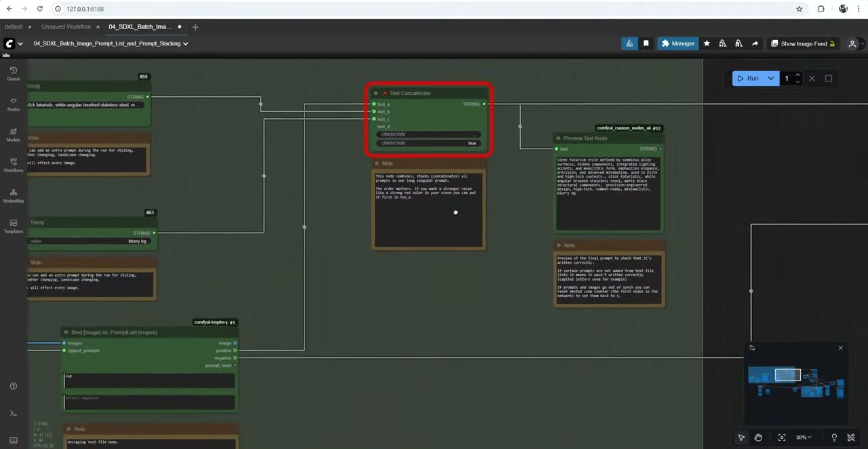Collapse the Note below Preview Text Node
Image resolution: width=868 pixels, height=449 pixels.
click(x=559, y=246)
